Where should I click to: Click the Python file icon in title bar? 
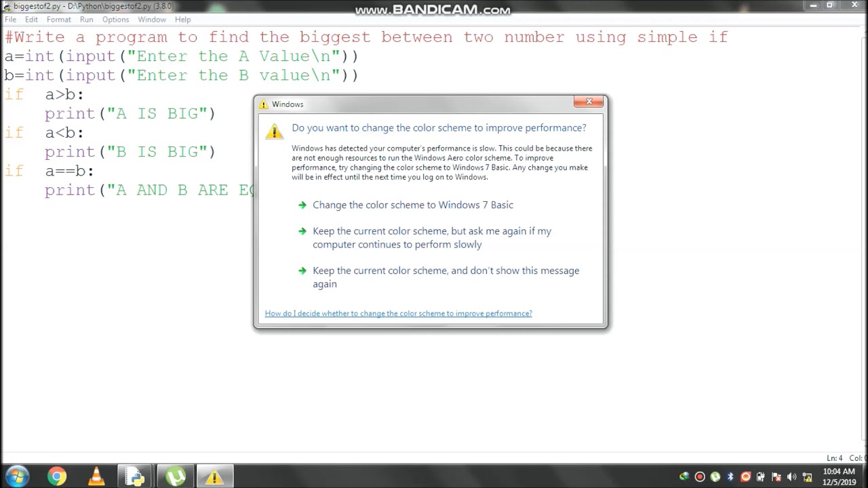pos(7,6)
